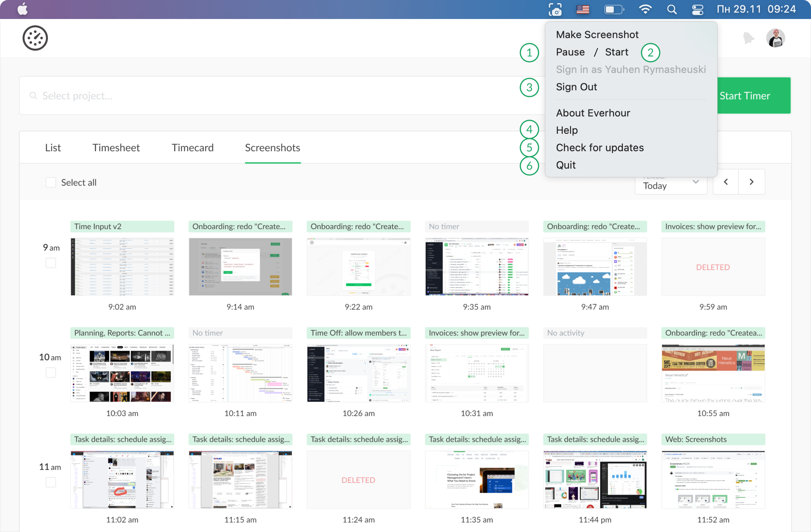Click the 'No timer' label above 9:35 am
The image size is (811, 532).
(477, 226)
